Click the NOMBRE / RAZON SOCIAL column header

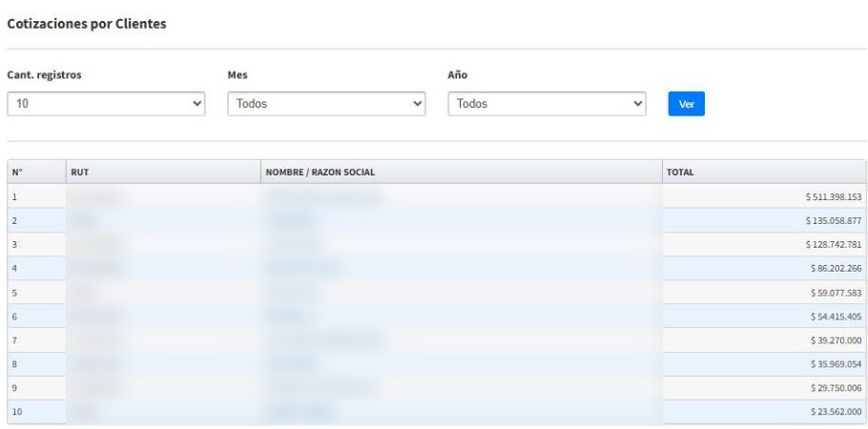tap(461, 173)
